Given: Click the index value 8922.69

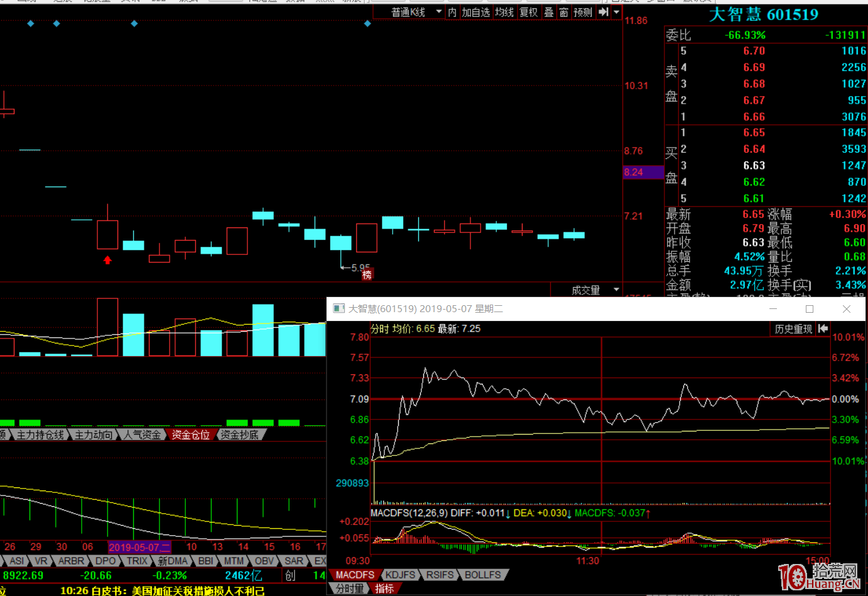Looking at the screenshot, I should pos(23,575).
